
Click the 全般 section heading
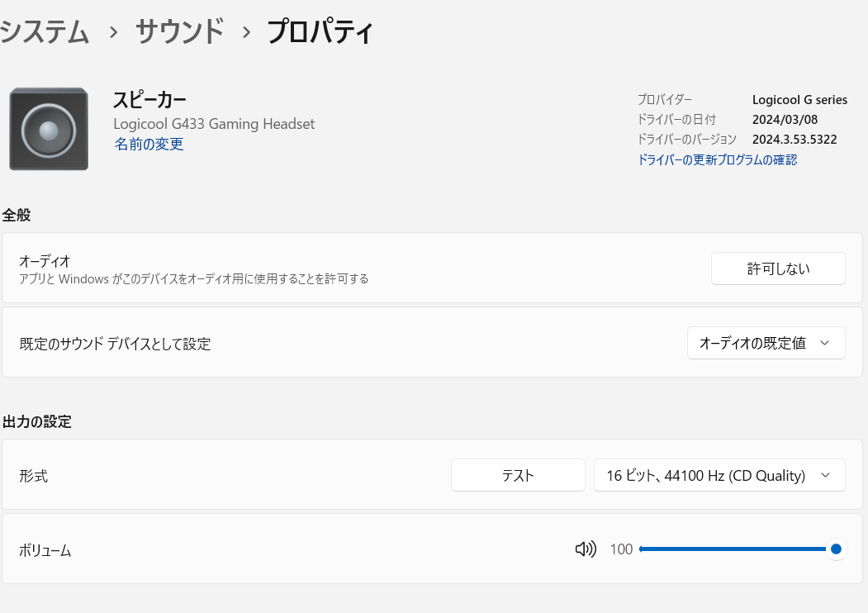17,215
